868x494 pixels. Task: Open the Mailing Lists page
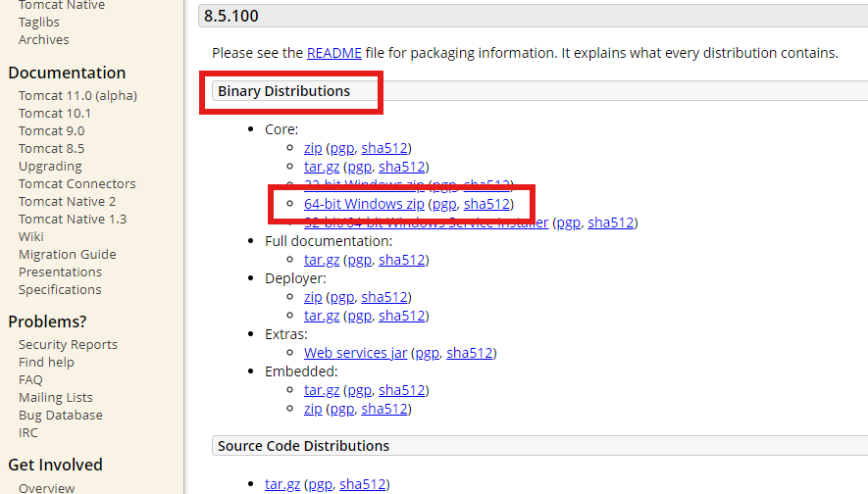click(x=55, y=398)
